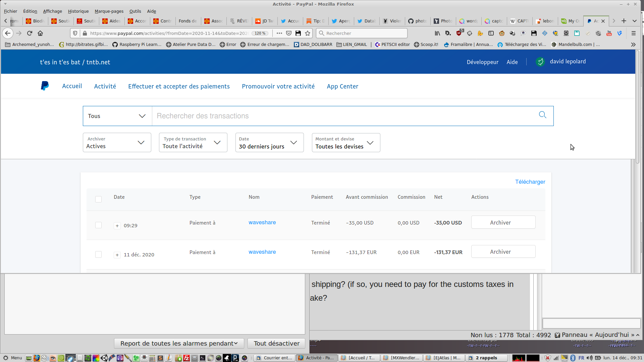Click the PayPal logo icon

click(45, 86)
